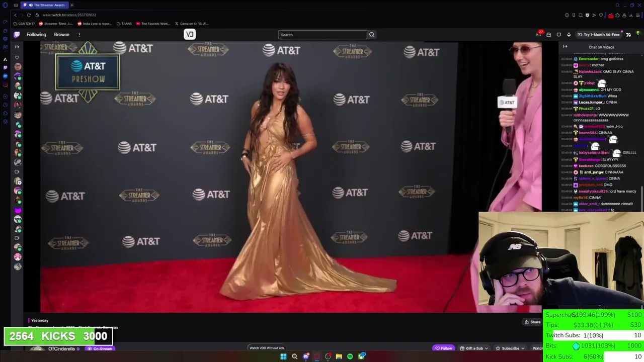Open OTCinderella channel name link
The image size is (644, 362).
[61, 348]
